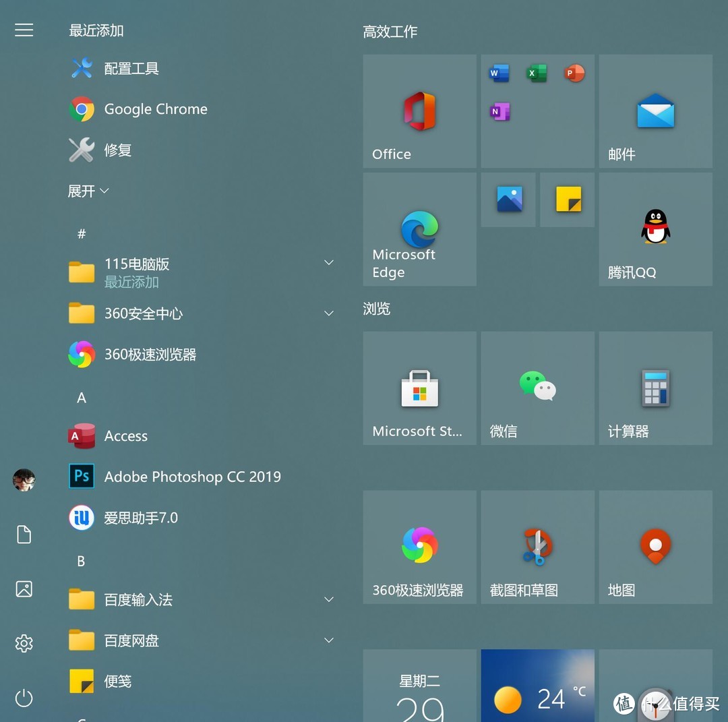Viewport: 728px width, 722px height.
Task: Click the # letter group header
Action: 82,233
